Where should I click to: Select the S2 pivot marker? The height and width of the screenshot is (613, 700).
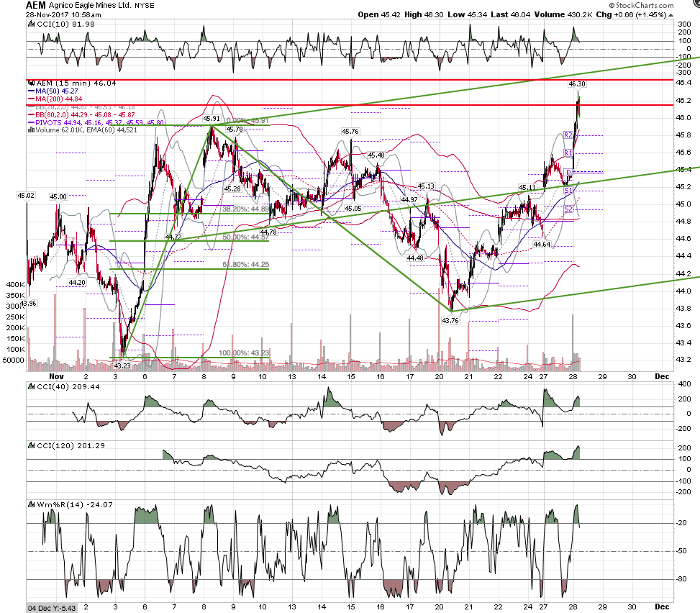(x=568, y=209)
